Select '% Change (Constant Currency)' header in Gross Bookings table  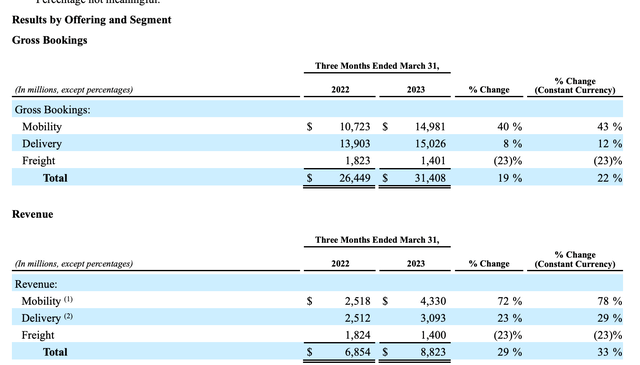[x=575, y=86]
